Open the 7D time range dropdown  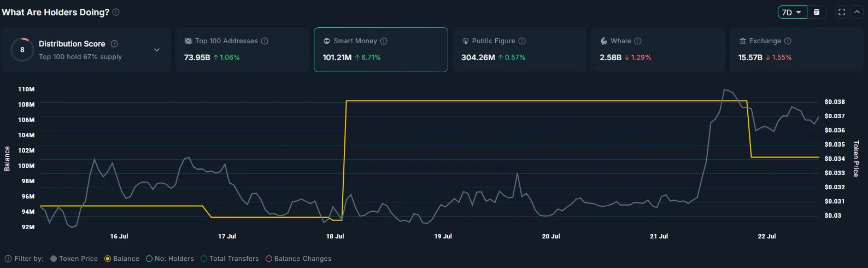792,12
